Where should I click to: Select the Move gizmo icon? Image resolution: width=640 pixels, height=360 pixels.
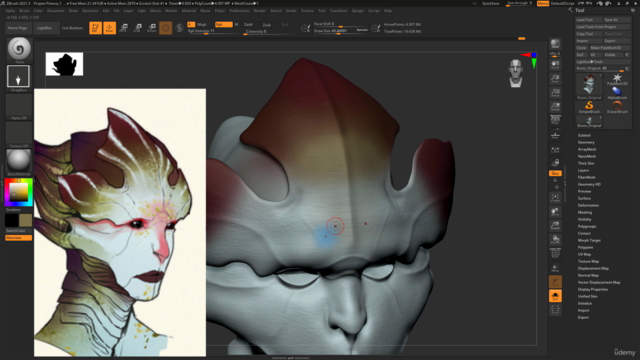click(x=124, y=28)
